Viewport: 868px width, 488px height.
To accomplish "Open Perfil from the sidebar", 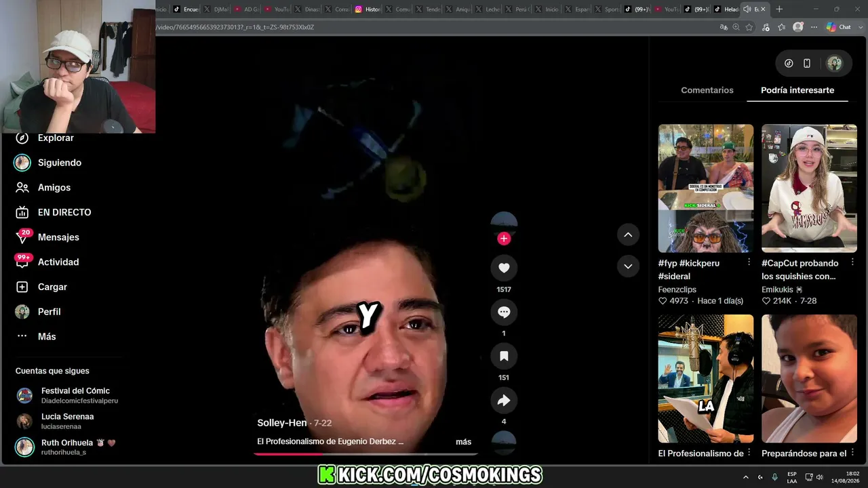I will [x=38, y=312].
